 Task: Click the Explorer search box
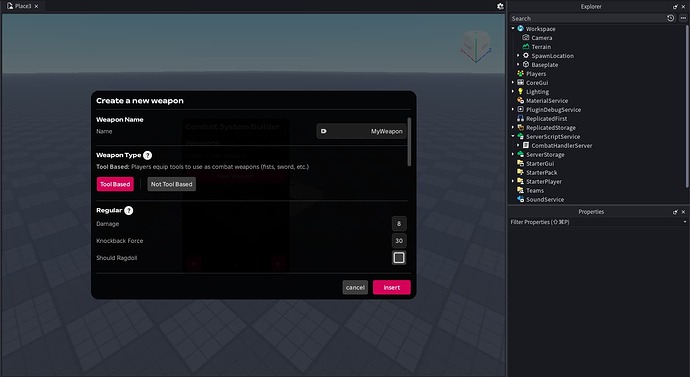(x=587, y=18)
